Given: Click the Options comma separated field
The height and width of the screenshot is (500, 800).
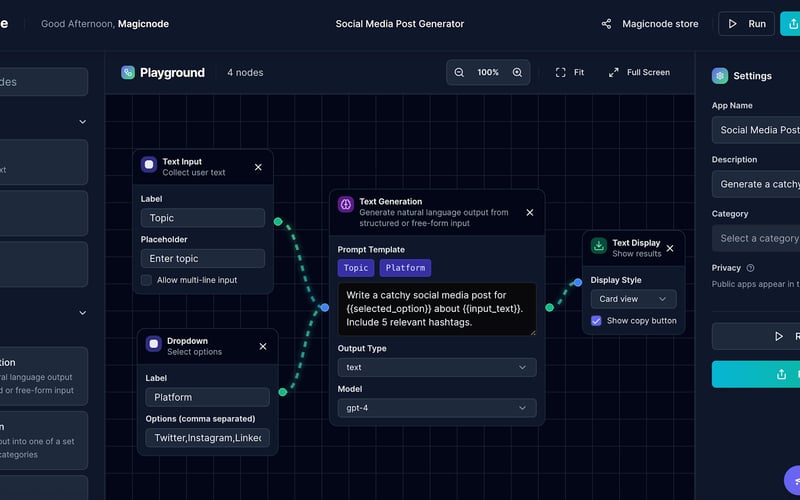Looking at the screenshot, I should [x=208, y=438].
